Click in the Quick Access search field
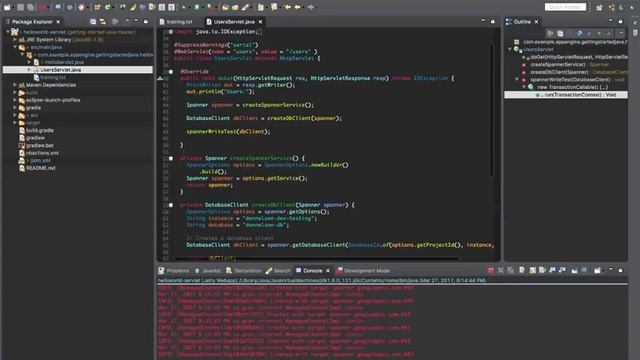The width and height of the screenshot is (640, 360). coord(565,7)
